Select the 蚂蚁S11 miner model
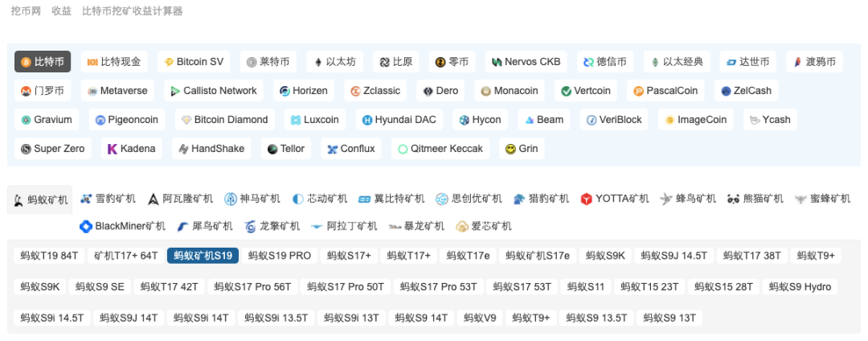 pos(586,287)
